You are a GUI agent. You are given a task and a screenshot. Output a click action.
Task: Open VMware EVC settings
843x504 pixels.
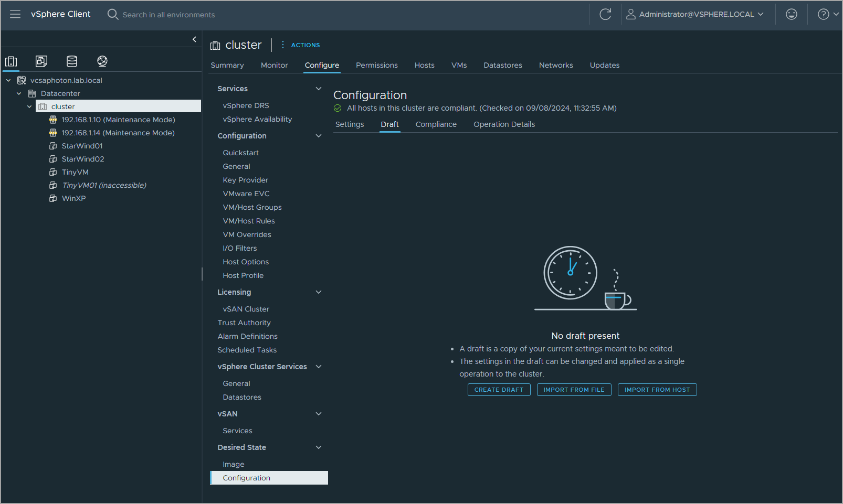point(246,194)
